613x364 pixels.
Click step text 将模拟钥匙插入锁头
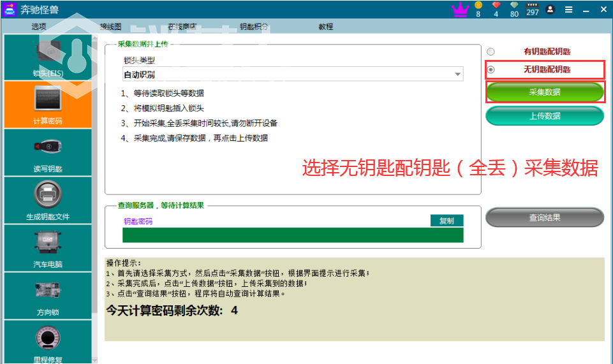[x=169, y=108]
